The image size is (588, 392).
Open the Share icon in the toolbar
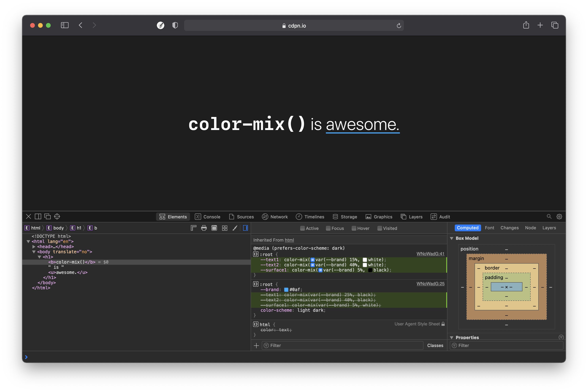pos(526,25)
